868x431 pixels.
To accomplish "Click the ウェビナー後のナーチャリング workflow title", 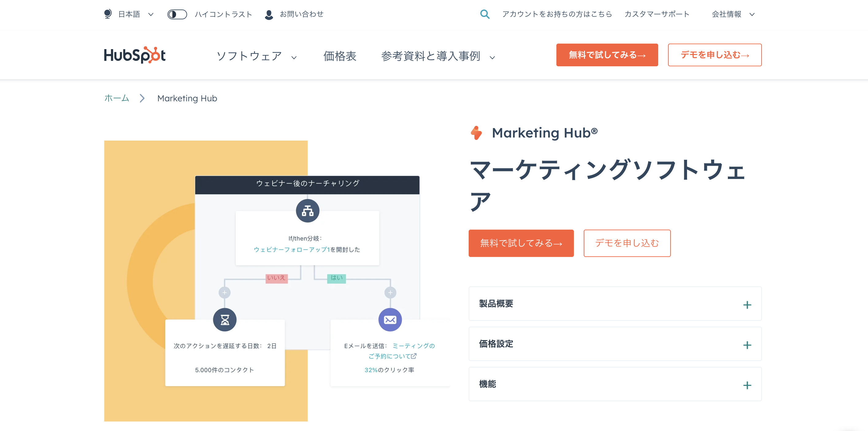I will coord(308,184).
